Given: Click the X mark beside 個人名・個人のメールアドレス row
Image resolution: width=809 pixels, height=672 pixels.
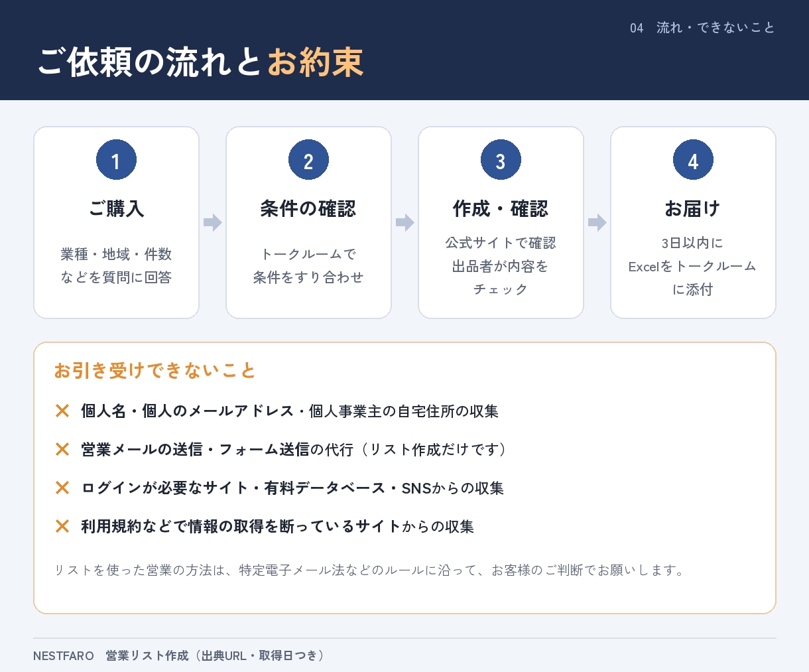Looking at the screenshot, I should pyautogui.click(x=62, y=411).
